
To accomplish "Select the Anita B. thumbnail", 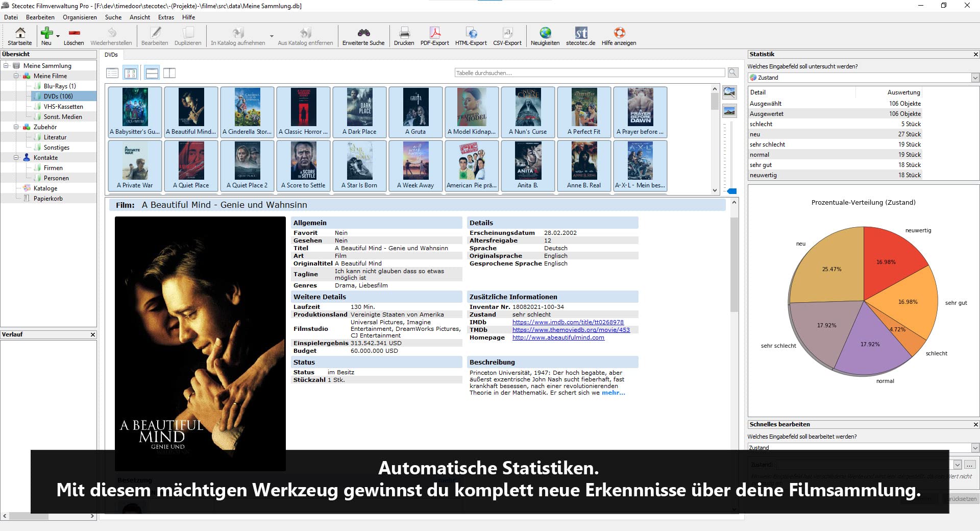I will [528, 165].
